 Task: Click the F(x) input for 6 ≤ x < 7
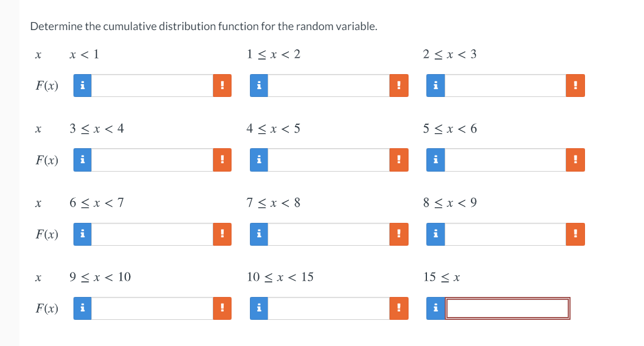pos(156,234)
